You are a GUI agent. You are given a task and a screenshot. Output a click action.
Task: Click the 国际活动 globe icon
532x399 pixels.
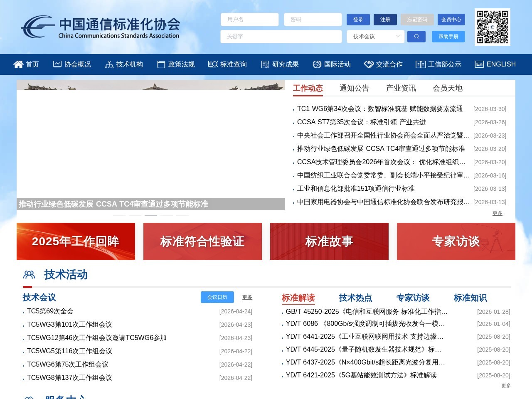[316, 64]
